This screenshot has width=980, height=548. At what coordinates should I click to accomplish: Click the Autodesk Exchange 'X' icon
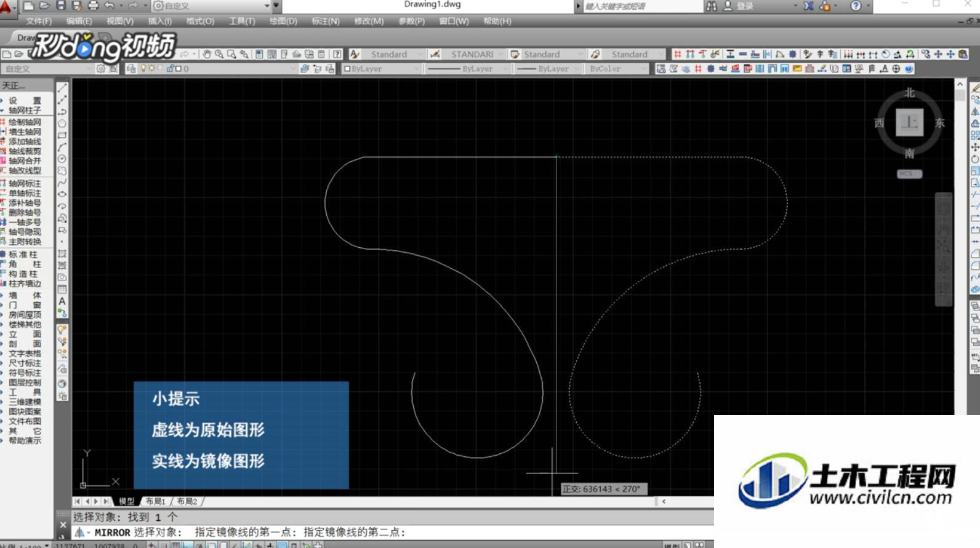[x=808, y=6]
